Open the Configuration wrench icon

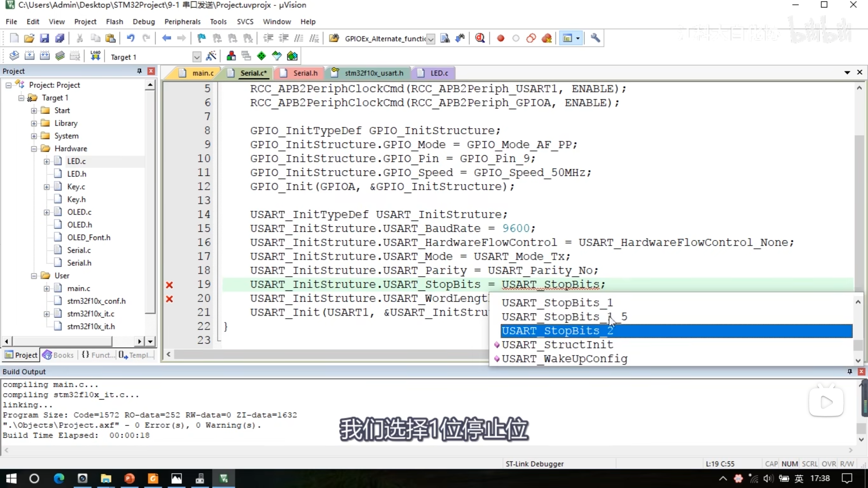pyautogui.click(x=595, y=38)
